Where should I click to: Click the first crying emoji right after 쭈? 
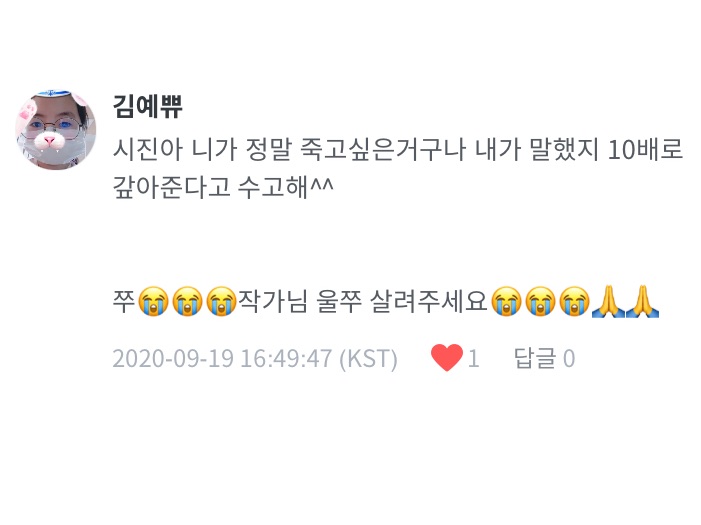[x=153, y=301]
